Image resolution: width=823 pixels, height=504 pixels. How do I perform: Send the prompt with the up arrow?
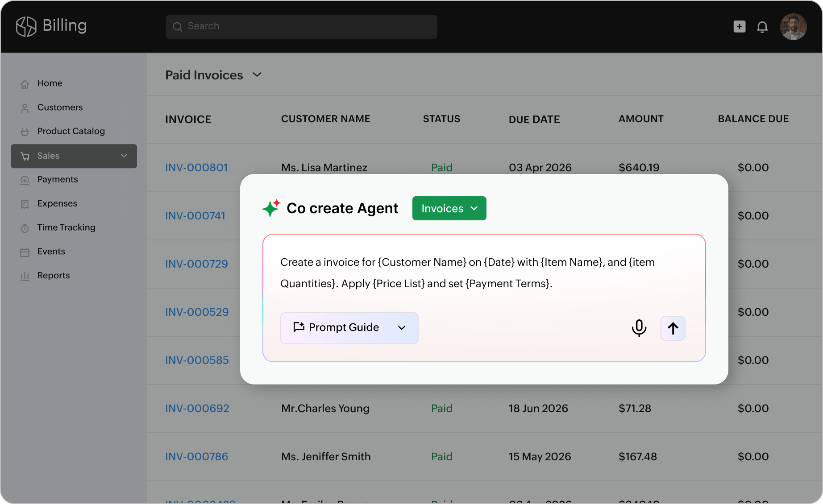pyautogui.click(x=673, y=328)
